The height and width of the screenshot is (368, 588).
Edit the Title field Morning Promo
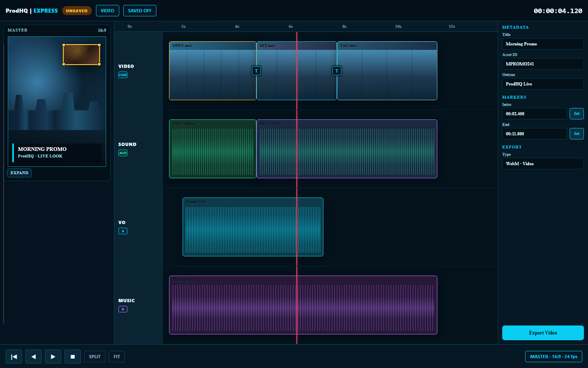(x=543, y=44)
